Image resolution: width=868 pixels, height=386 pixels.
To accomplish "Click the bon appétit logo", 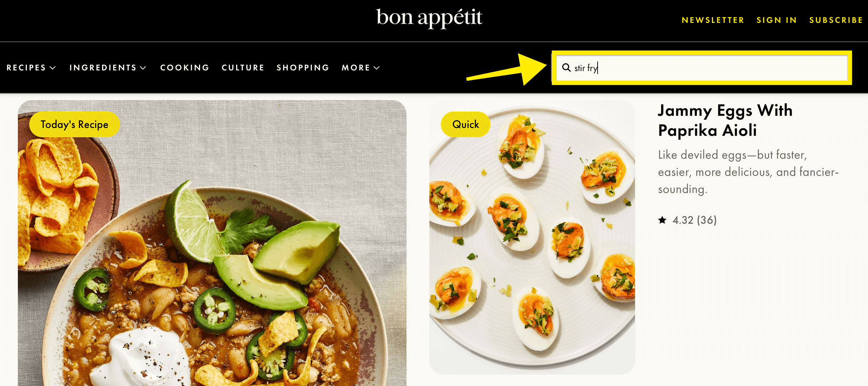I will click(429, 18).
